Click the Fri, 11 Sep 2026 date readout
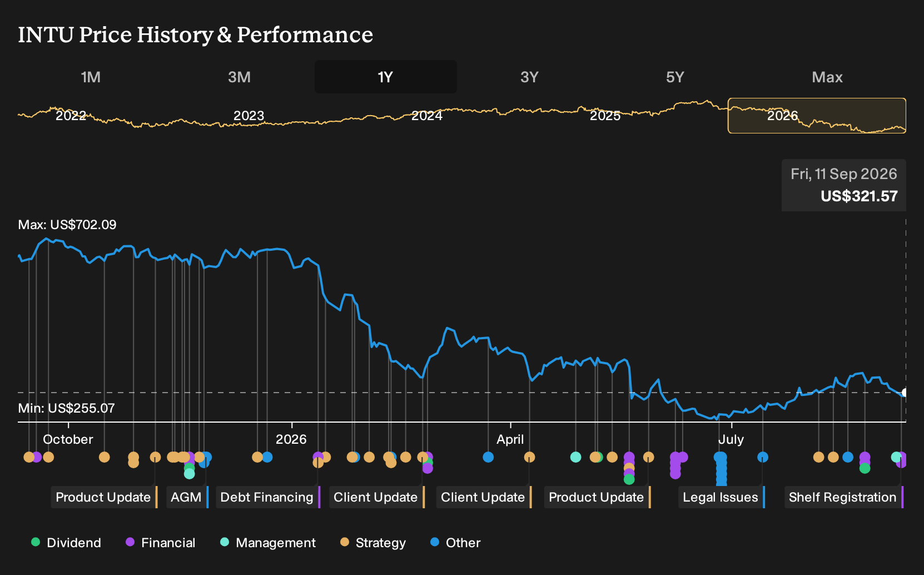This screenshot has height=575, width=924. (844, 174)
